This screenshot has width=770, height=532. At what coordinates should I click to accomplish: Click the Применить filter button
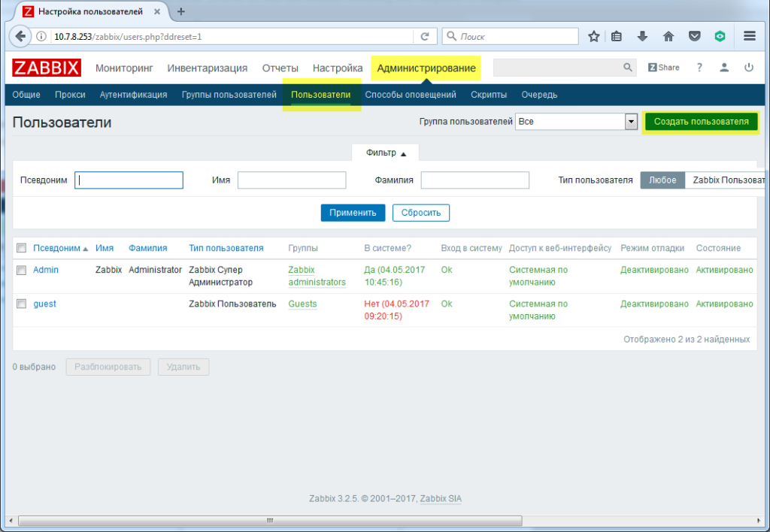(353, 213)
